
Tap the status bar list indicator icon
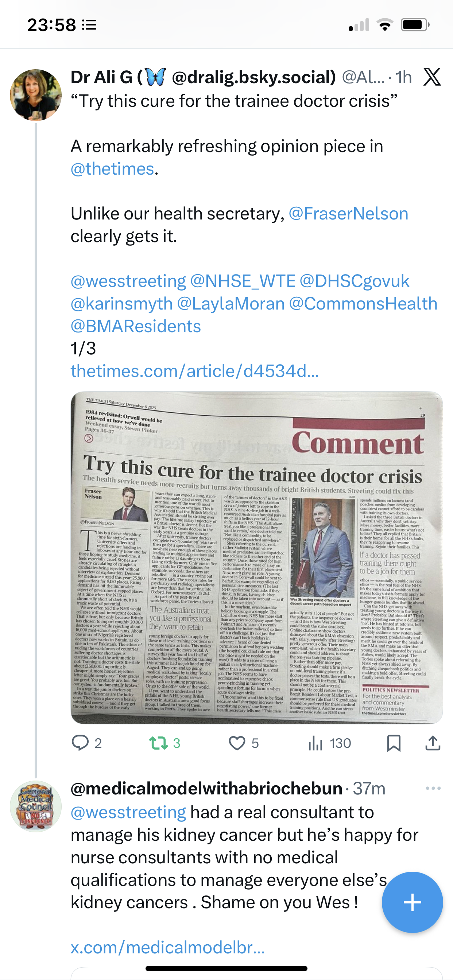(x=89, y=25)
